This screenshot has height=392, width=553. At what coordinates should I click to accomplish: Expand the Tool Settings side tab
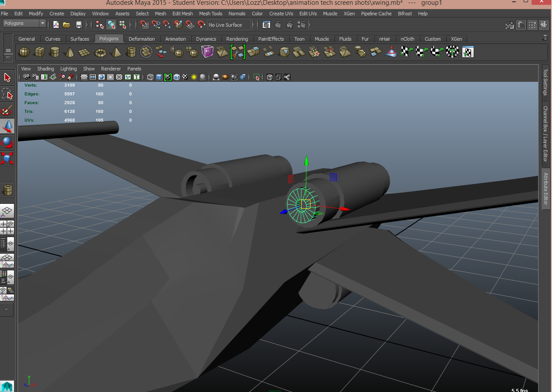tap(546, 82)
